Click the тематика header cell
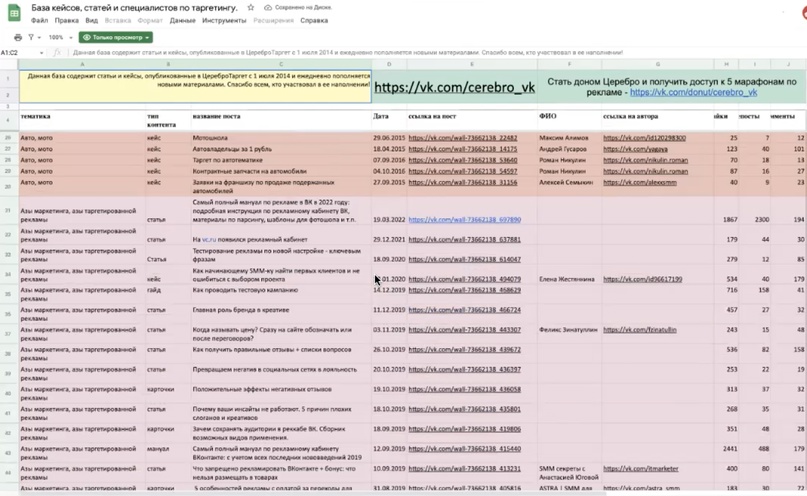Image resolution: width=807 pixels, height=496 pixels. click(x=82, y=120)
